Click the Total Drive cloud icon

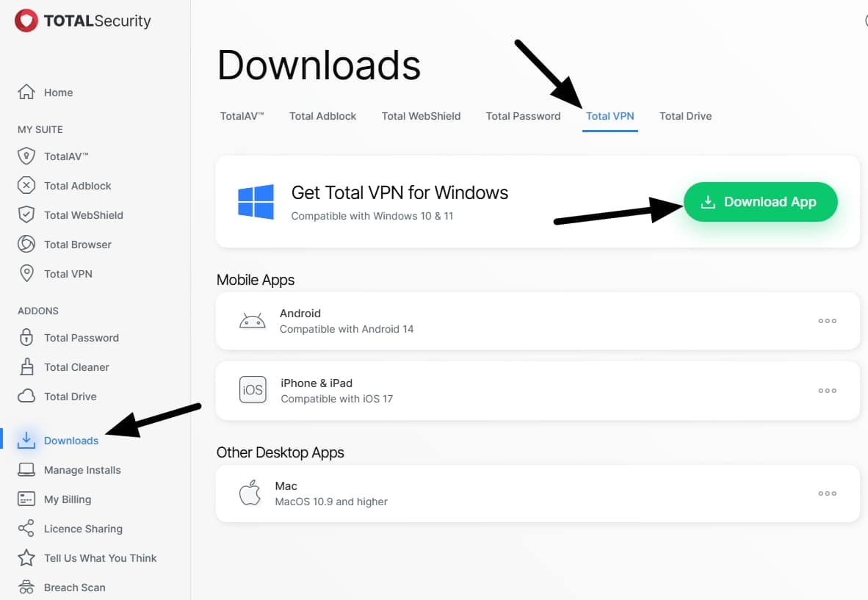coord(26,396)
